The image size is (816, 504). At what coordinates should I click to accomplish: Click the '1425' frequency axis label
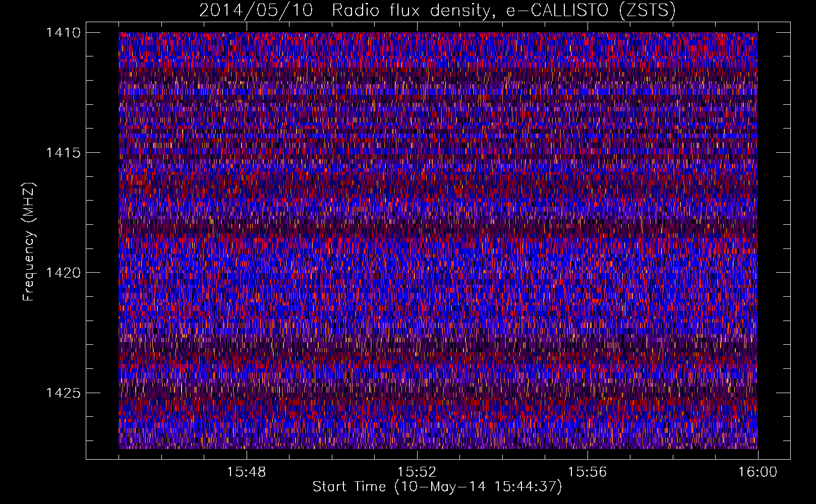[x=63, y=393]
